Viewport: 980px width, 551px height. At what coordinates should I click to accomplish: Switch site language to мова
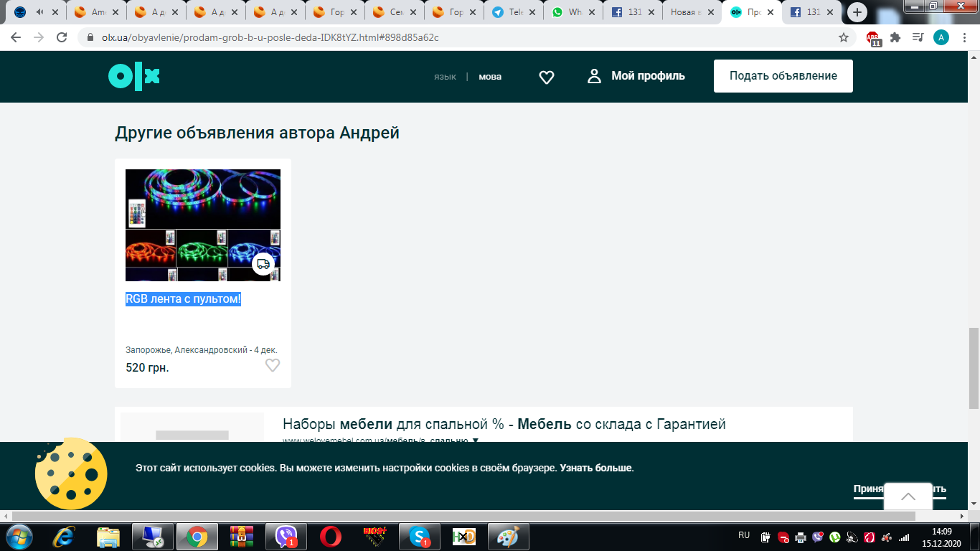pyautogui.click(x=490, y=77)
